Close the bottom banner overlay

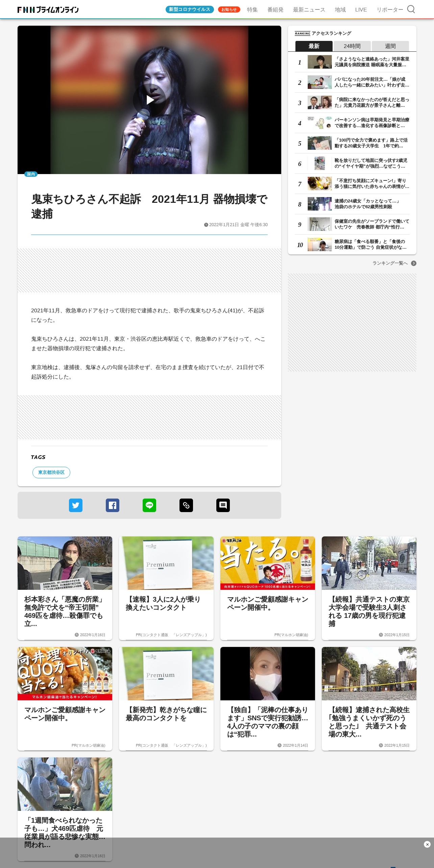(x=427, y=844)
